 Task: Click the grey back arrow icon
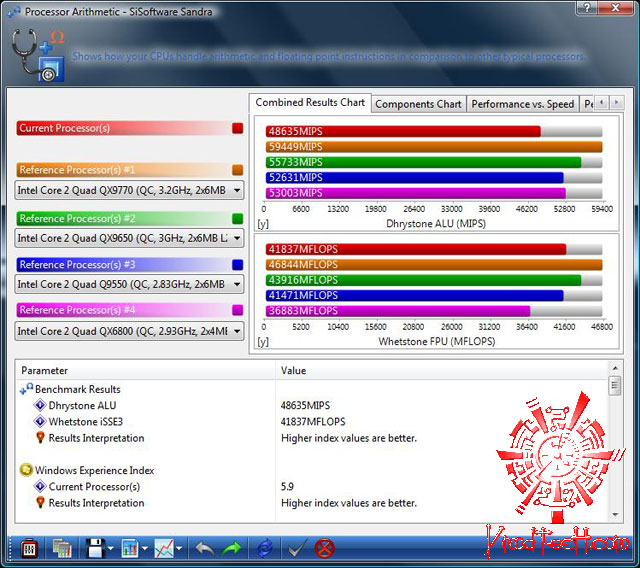[x=205, y=549]
